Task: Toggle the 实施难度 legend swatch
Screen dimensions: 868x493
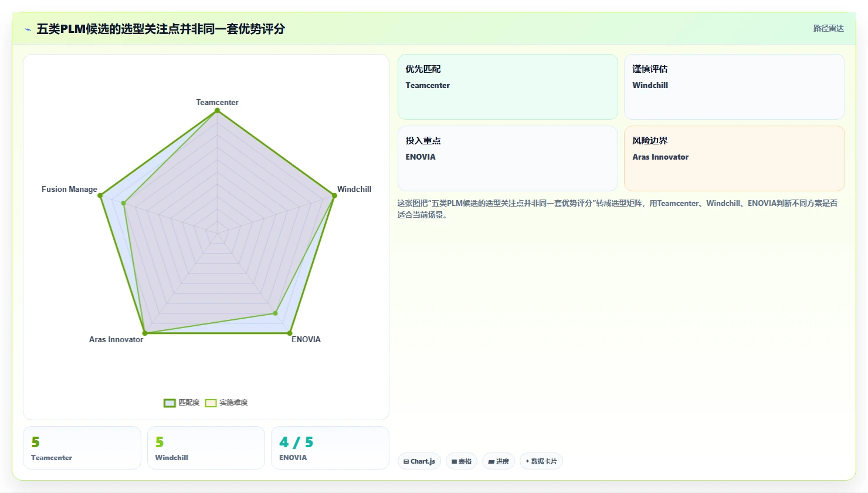Action: (x=211, y=403)
